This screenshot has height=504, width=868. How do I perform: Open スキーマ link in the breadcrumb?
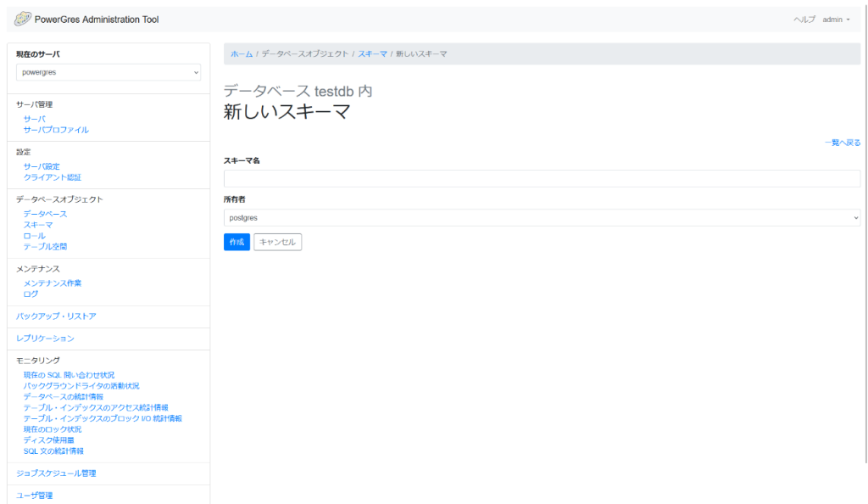tap(372, 53)
